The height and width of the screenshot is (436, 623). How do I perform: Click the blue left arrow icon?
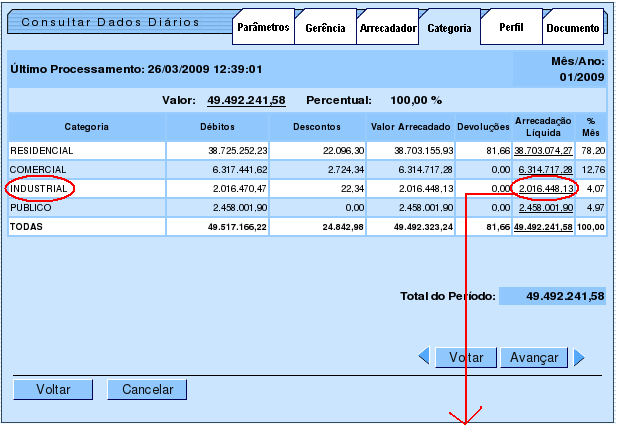pos(423,357)
